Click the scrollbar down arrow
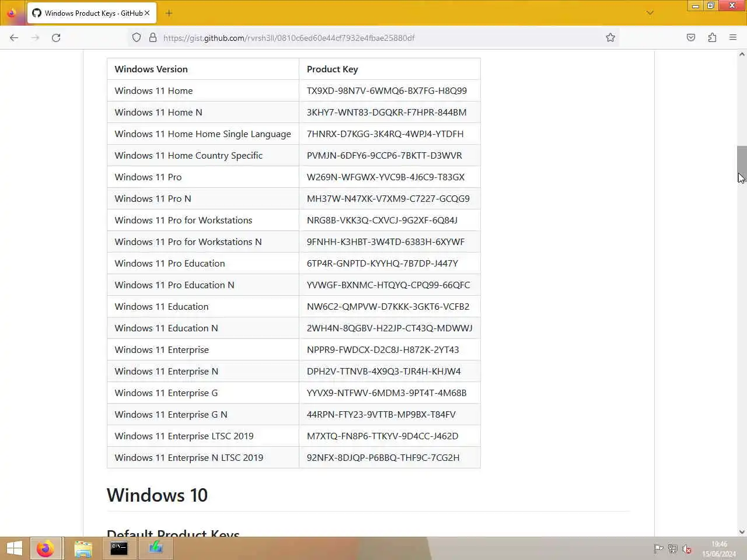Screen dimensions: 747x560 coord(742,531)
